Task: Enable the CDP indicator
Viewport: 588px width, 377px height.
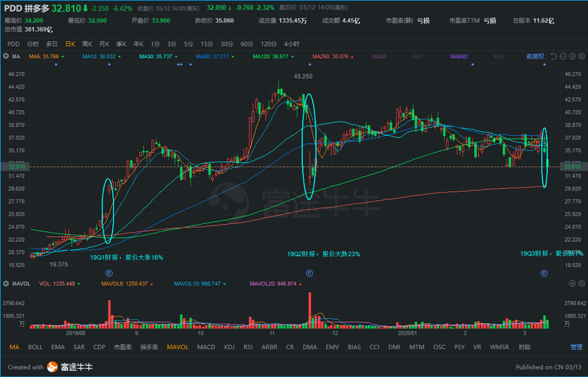Action: click(x=100, y=348)
